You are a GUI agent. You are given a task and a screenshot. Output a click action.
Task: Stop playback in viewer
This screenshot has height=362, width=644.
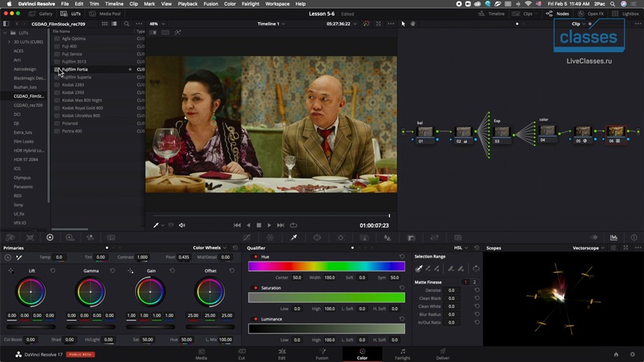259,225
